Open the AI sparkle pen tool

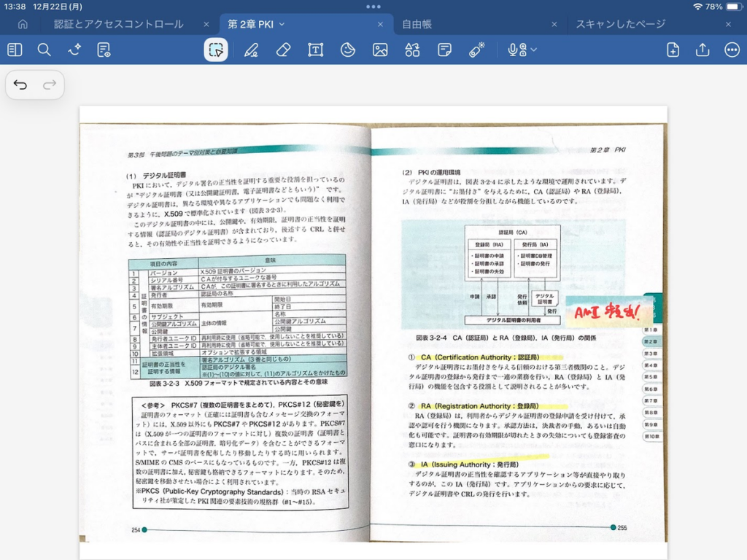74,50
